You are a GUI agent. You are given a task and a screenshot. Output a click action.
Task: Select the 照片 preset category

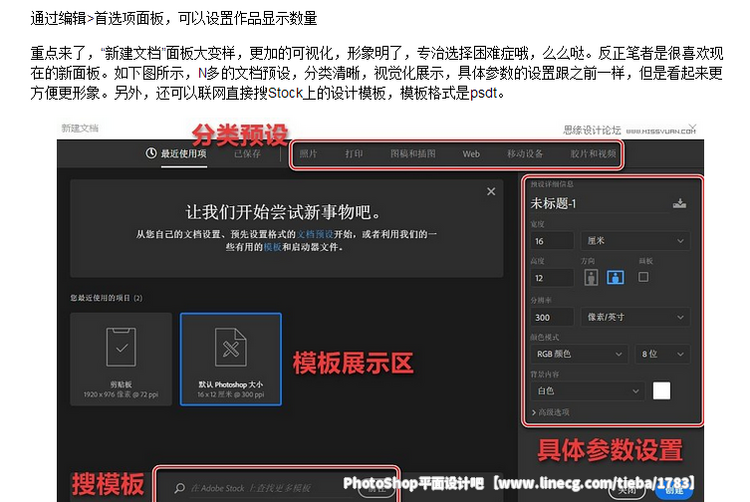point(308,153)
